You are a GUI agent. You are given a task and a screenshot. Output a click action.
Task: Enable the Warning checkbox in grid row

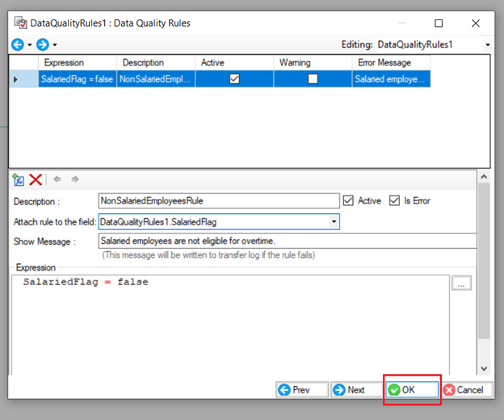313,79
